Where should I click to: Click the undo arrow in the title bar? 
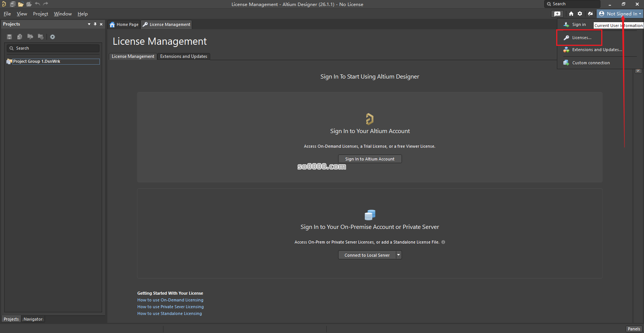38,4
